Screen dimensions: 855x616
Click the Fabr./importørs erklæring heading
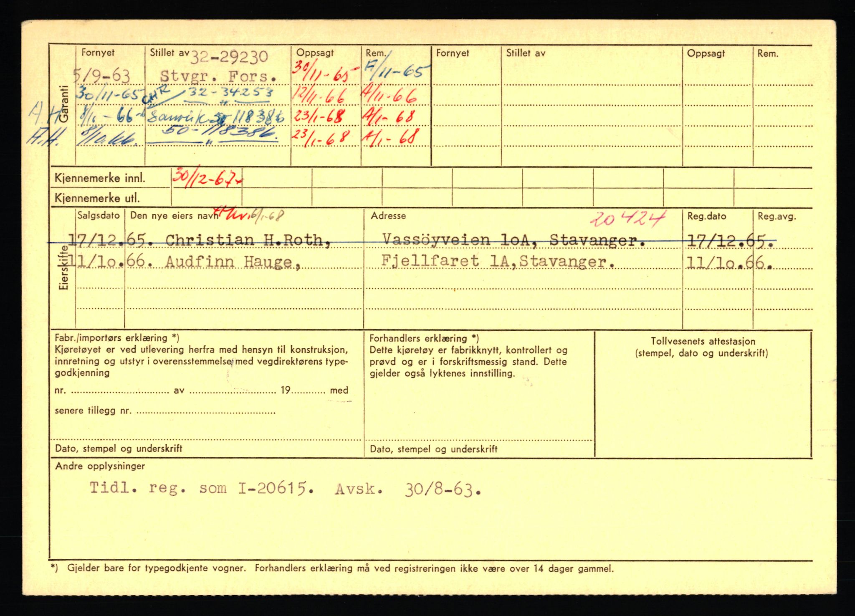117,338
